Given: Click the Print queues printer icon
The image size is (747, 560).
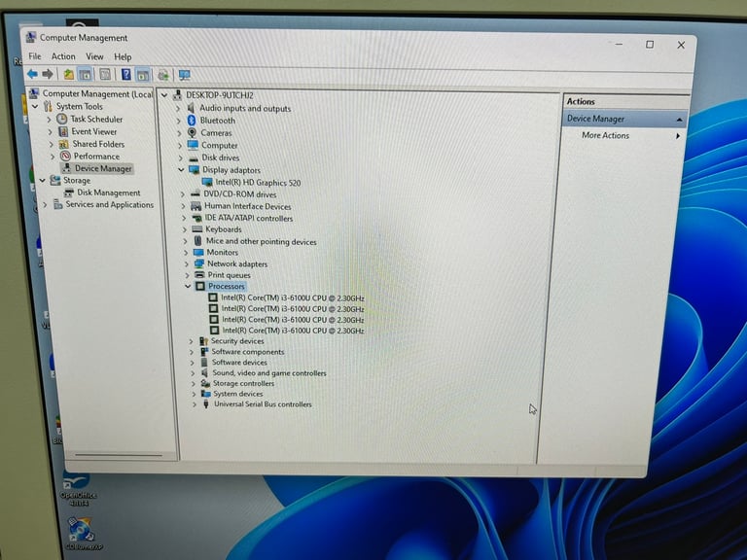Looking at the screenshot, I should tap(199, 275).
